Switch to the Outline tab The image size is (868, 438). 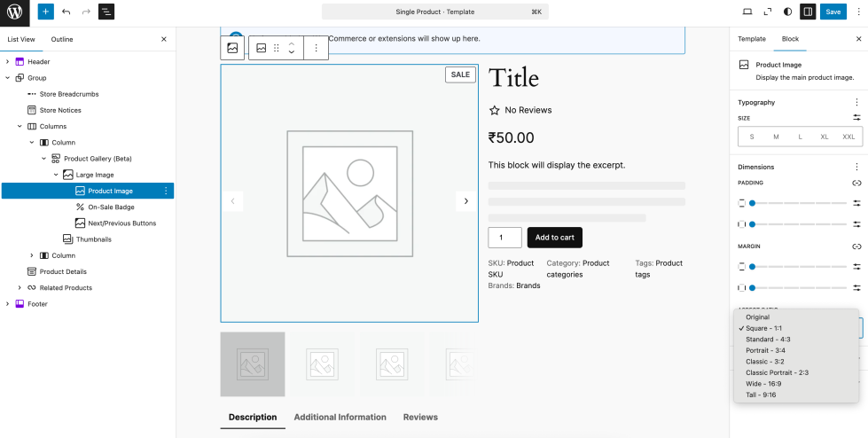(x=62, y=39)
